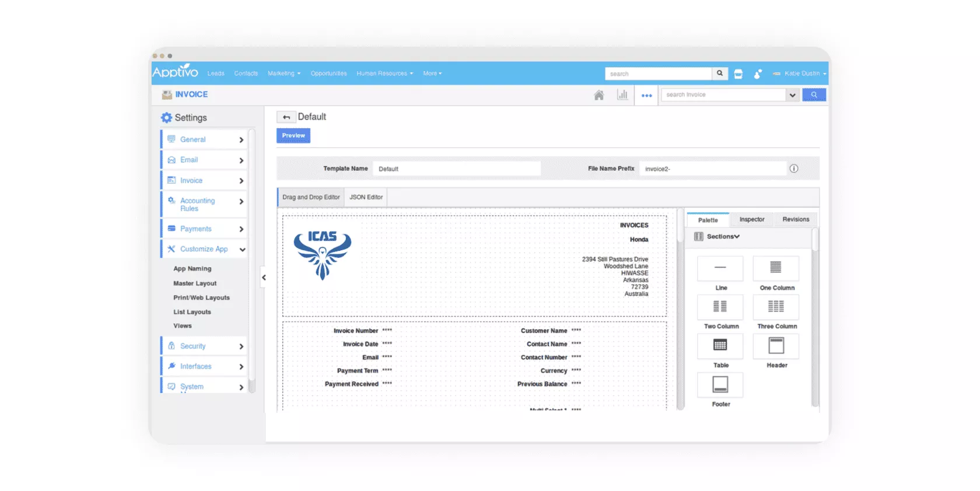980x491 pixels.
Task: Expand the General settings section
Action: coord(204,139)
